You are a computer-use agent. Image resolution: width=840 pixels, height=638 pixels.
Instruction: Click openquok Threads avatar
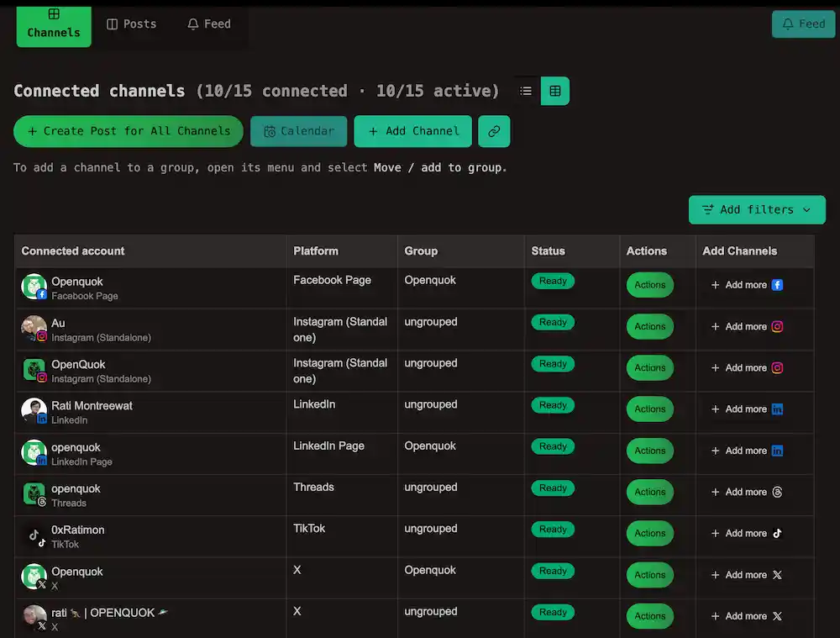tap(34, 494)
